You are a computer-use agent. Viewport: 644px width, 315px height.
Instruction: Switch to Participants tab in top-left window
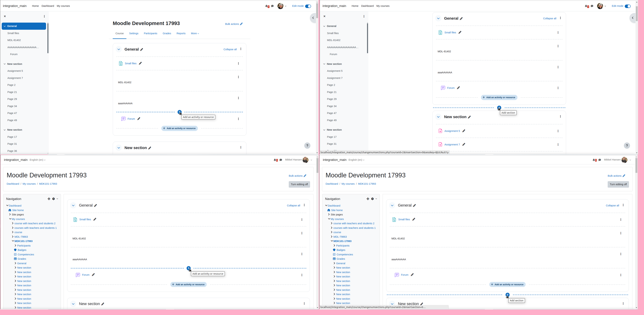pos(150,33)
